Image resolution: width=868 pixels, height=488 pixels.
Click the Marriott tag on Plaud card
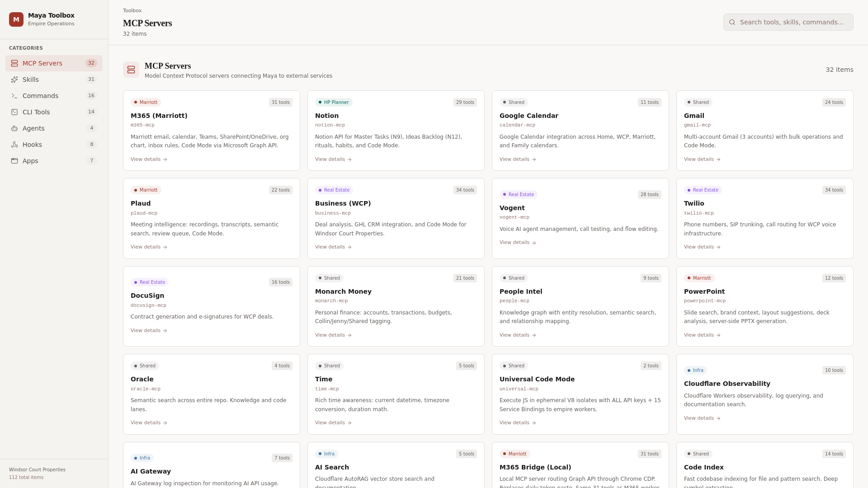(146, 190)
